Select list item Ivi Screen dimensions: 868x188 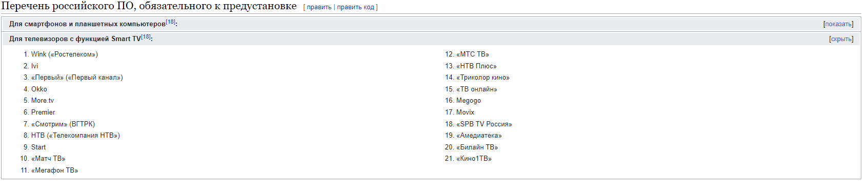pyautogui.click(x=34, y=66)
